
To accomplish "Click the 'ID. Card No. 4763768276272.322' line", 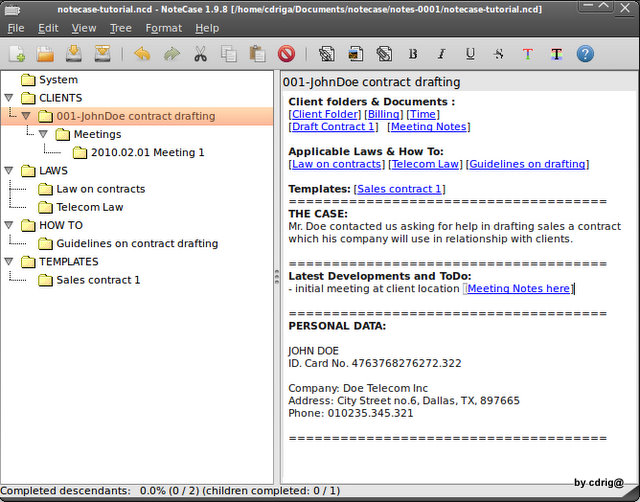I will (x=375, y=363).
